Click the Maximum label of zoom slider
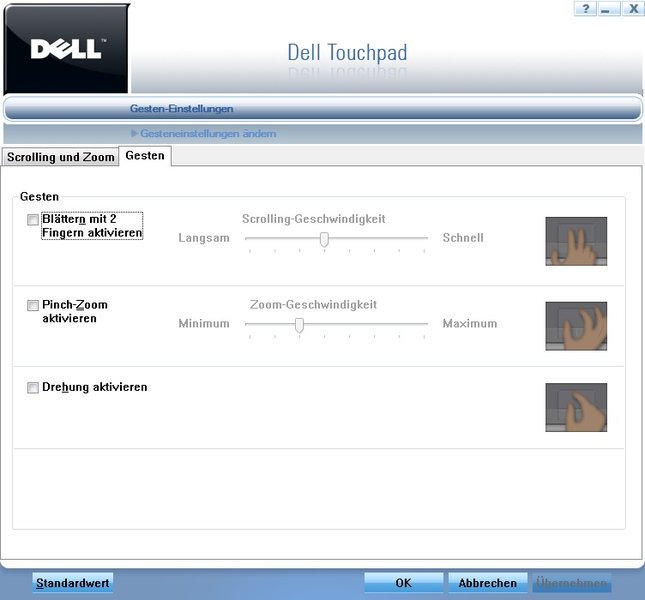The image size is (645, 600). 470,324
